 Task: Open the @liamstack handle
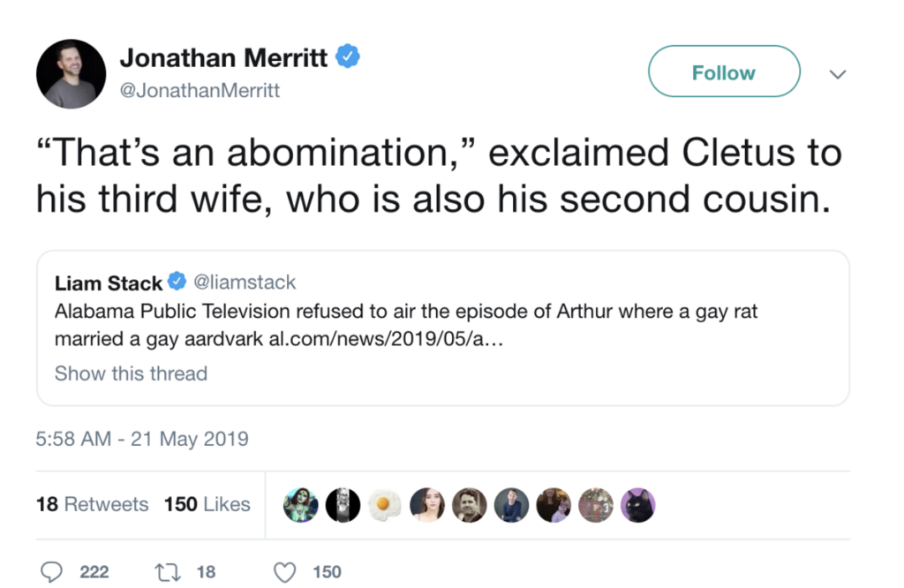click(245, 282)
